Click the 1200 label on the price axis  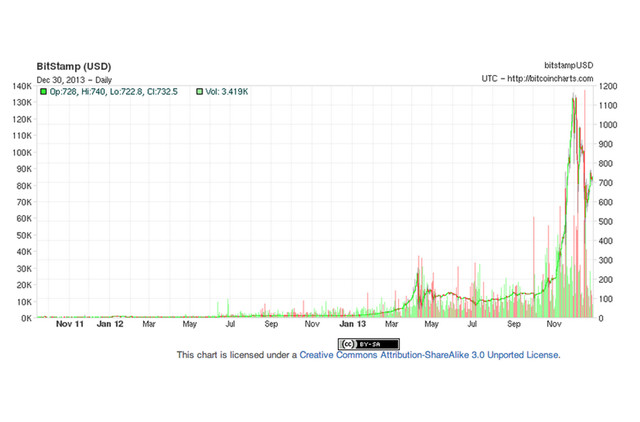[x=609, y=87]
